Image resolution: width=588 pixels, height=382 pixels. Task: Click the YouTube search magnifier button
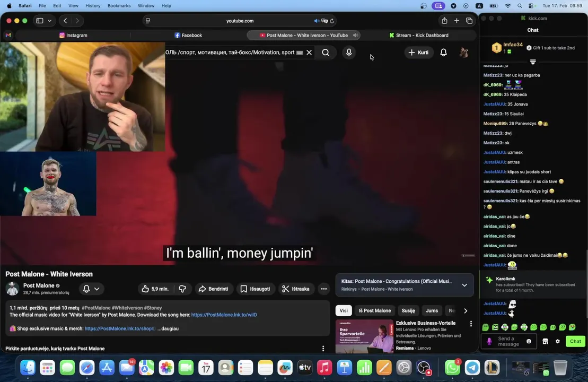click(326, 53)
